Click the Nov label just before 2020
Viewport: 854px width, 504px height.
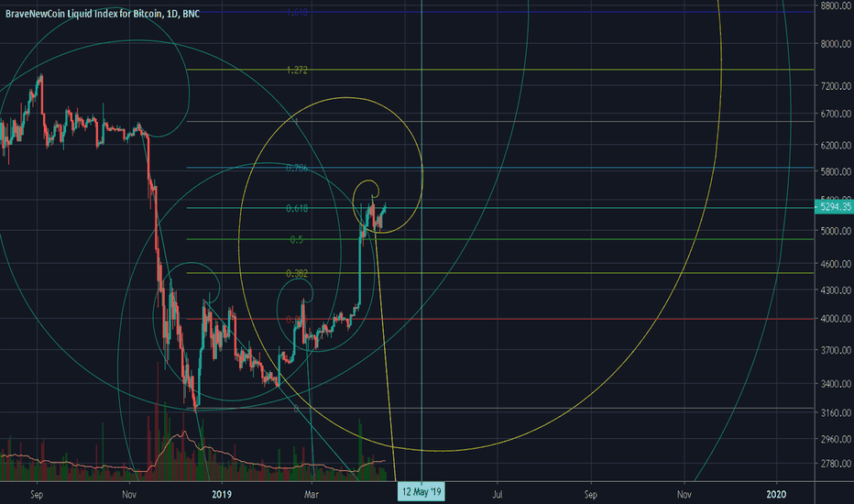[x=684, y=495]
